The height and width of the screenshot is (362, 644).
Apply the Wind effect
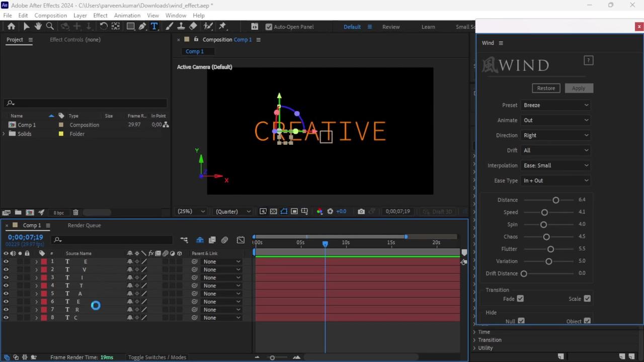[x=578, y=88]
